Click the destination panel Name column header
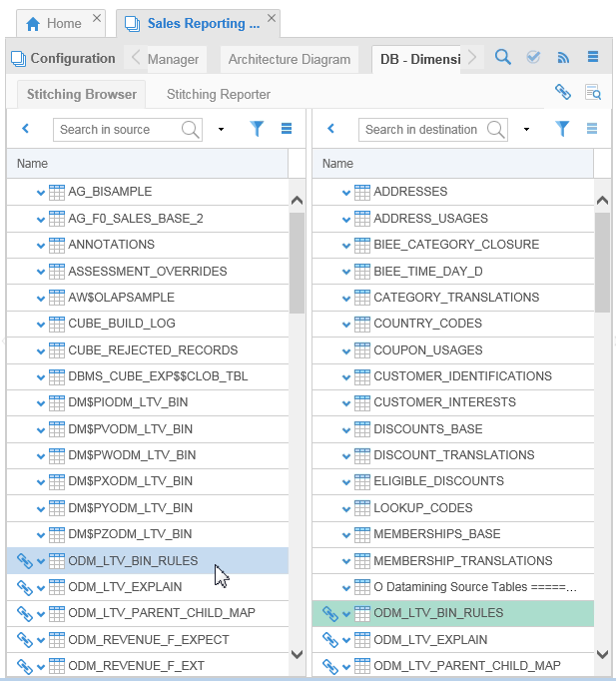616x681 pixels. [x=453, y=164]
